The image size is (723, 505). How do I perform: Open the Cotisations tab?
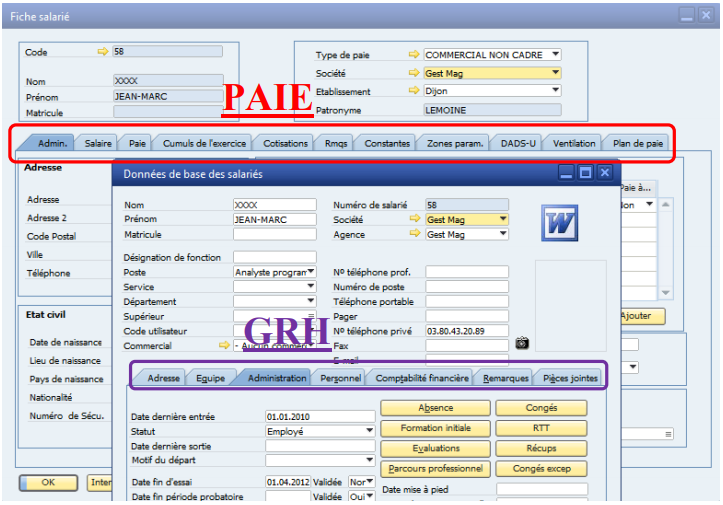coord(285,143)
